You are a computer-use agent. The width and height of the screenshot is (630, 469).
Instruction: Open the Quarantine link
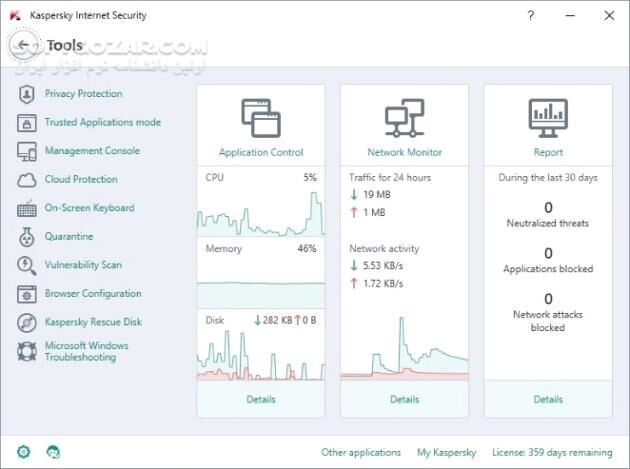tap(69, 236)
